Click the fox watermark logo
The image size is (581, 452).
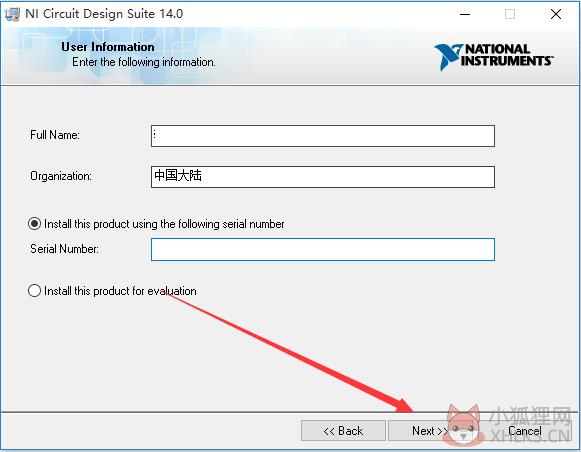464,424
